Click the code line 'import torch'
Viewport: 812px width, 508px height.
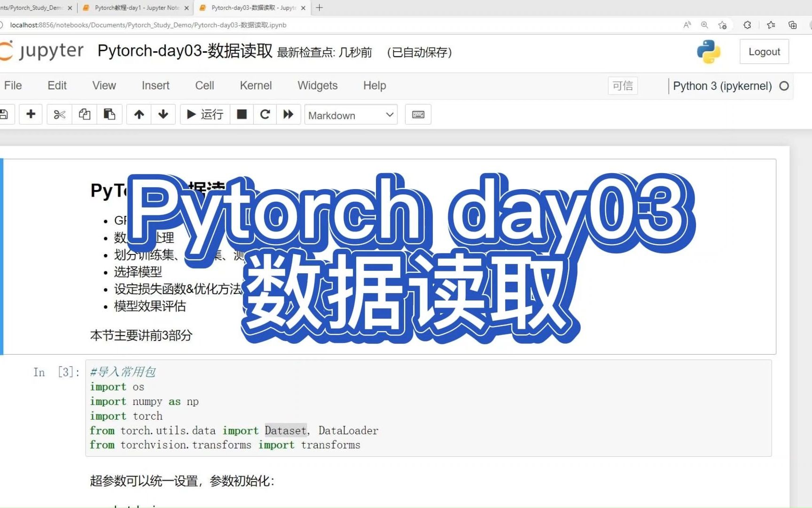[x=126, y=416]
